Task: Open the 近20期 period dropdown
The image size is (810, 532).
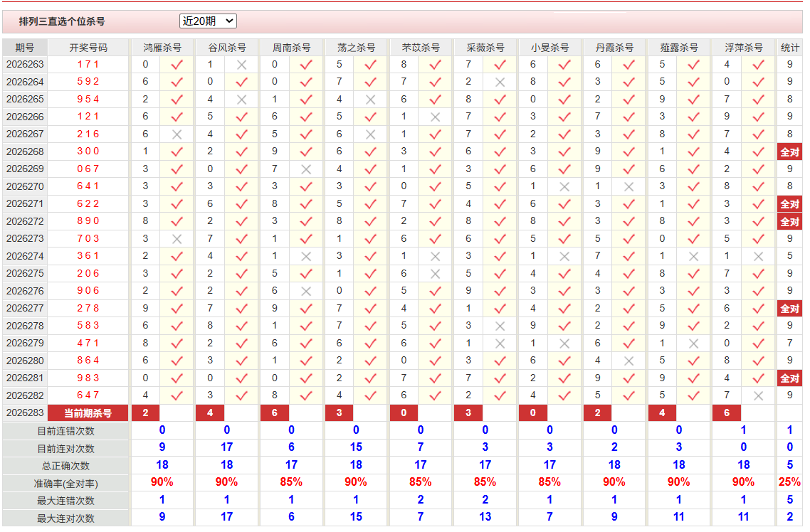Action: pyautogui.click(x=208, y=21)
